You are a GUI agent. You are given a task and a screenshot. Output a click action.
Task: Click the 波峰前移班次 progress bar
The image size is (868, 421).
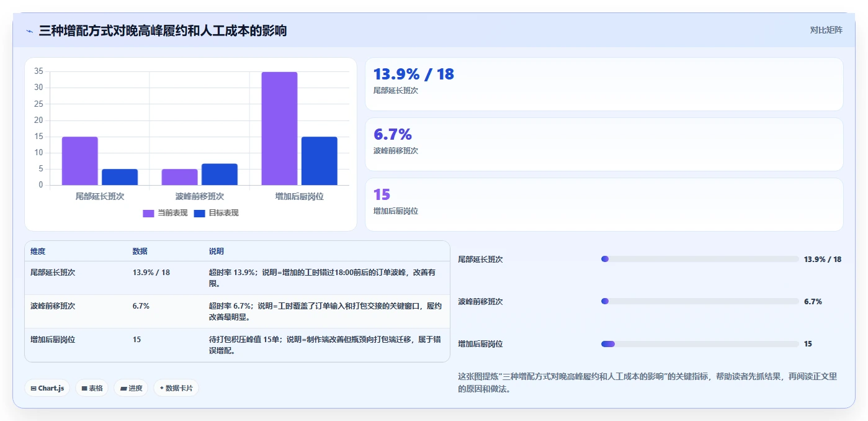[700, 301]
